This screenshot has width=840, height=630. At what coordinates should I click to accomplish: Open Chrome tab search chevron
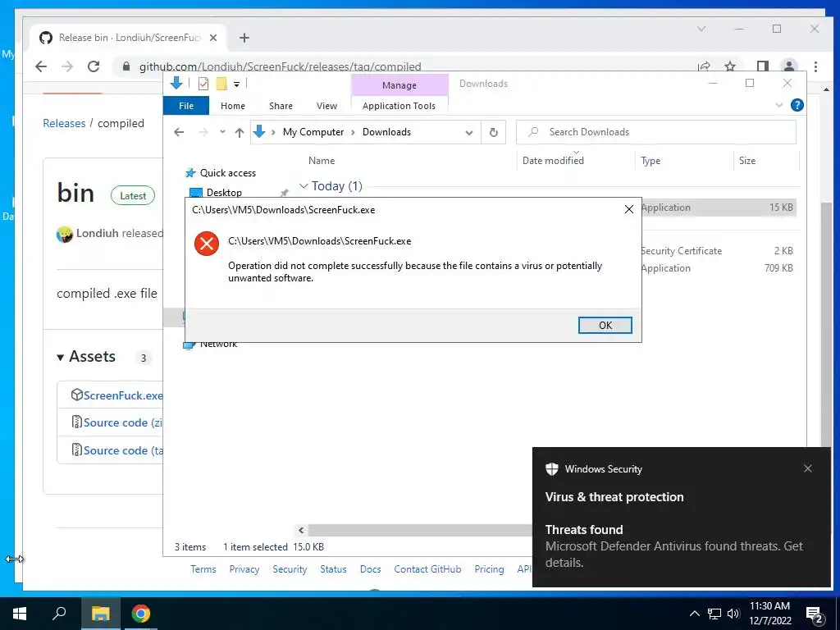click(x=701, y=29)
